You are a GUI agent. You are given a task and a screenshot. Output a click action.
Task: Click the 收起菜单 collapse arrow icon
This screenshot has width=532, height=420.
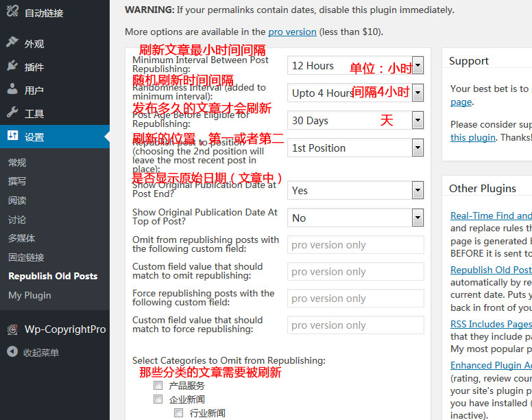[12, 352]
